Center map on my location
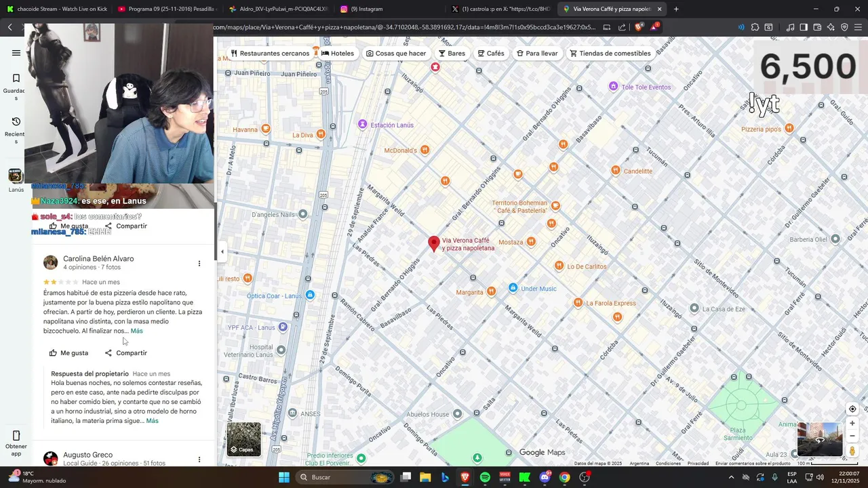Screen dimensions: 868x488 point(852,409)
